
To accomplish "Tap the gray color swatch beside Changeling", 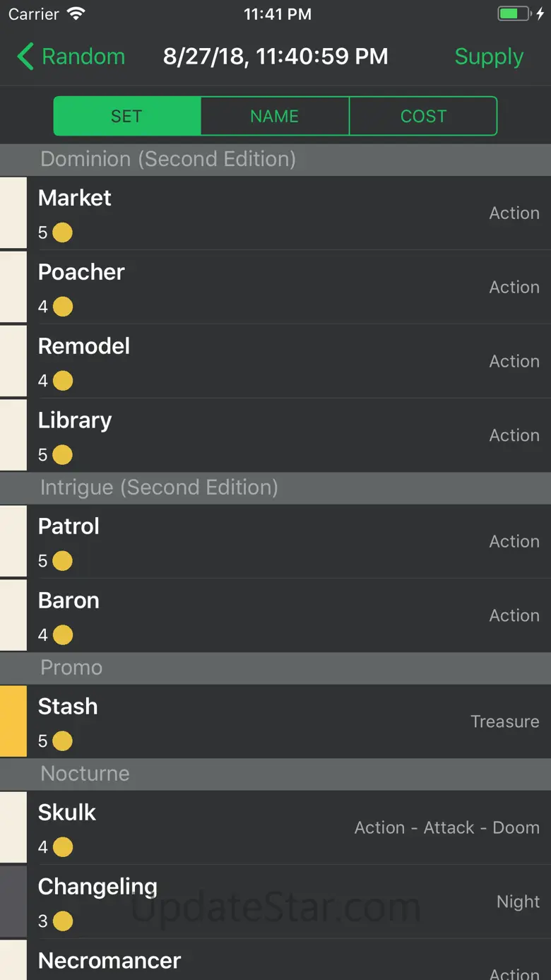I will click(13, 902).
